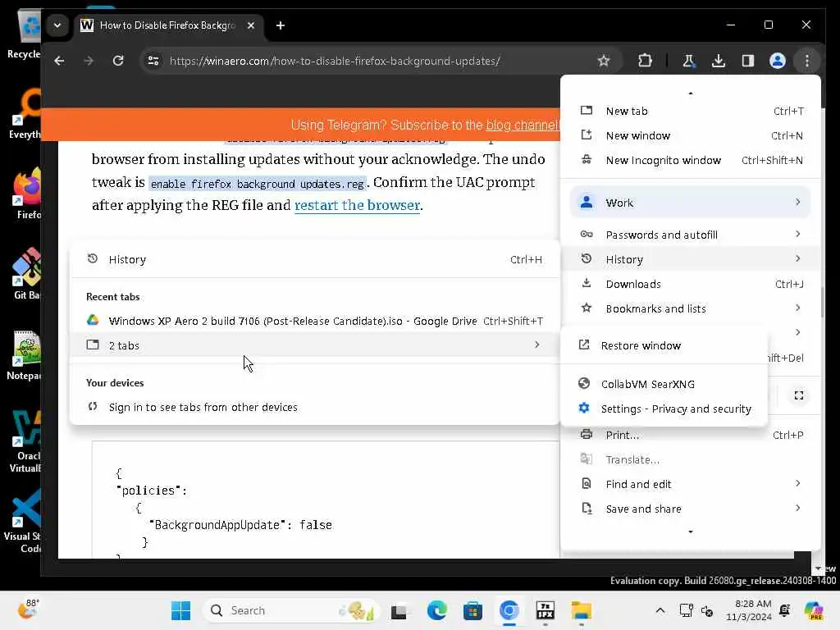The image size is (840, 630).
Task: Select the Firefox desktop shortcut
Action: point(27,193)
